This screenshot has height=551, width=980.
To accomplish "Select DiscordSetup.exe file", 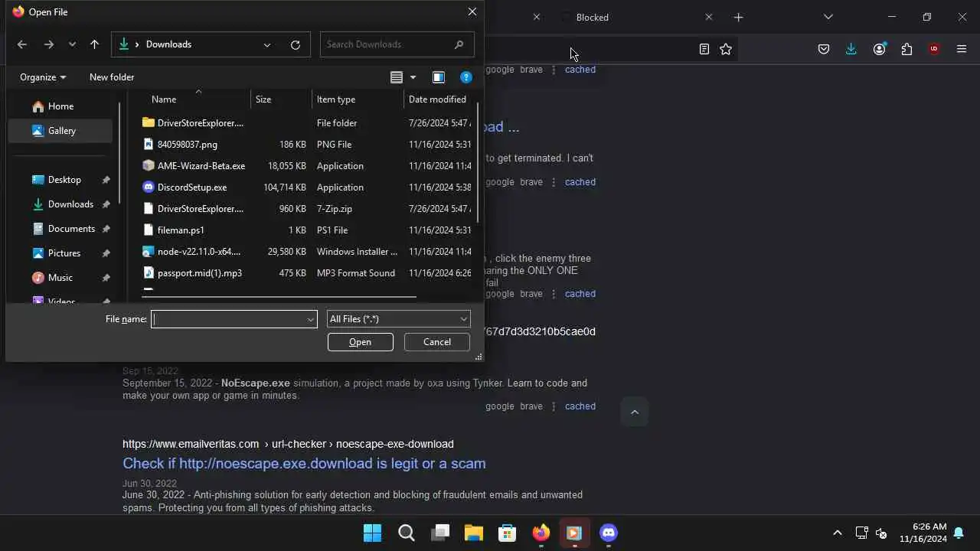I will point(306,187).
